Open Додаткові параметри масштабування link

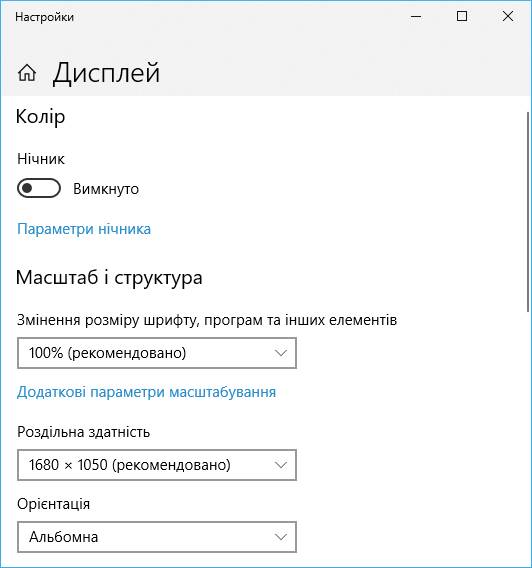click(146, 392)
